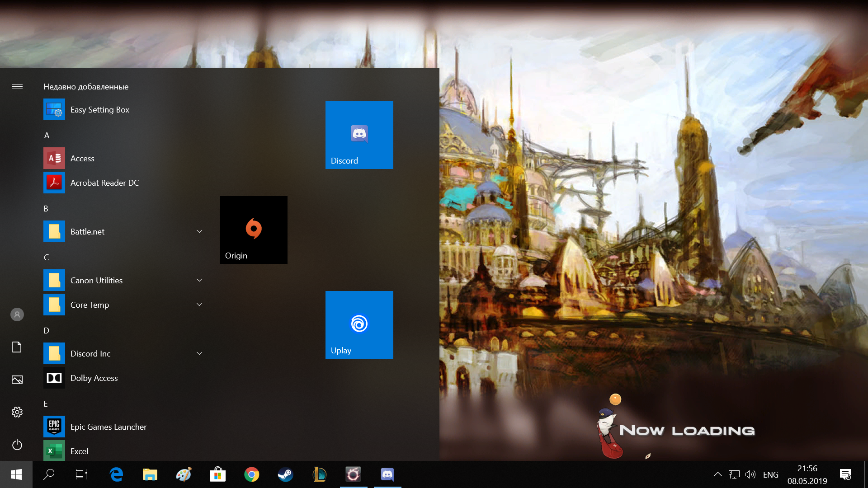
Task: Jump via letter D header
Action: (46, 331)
